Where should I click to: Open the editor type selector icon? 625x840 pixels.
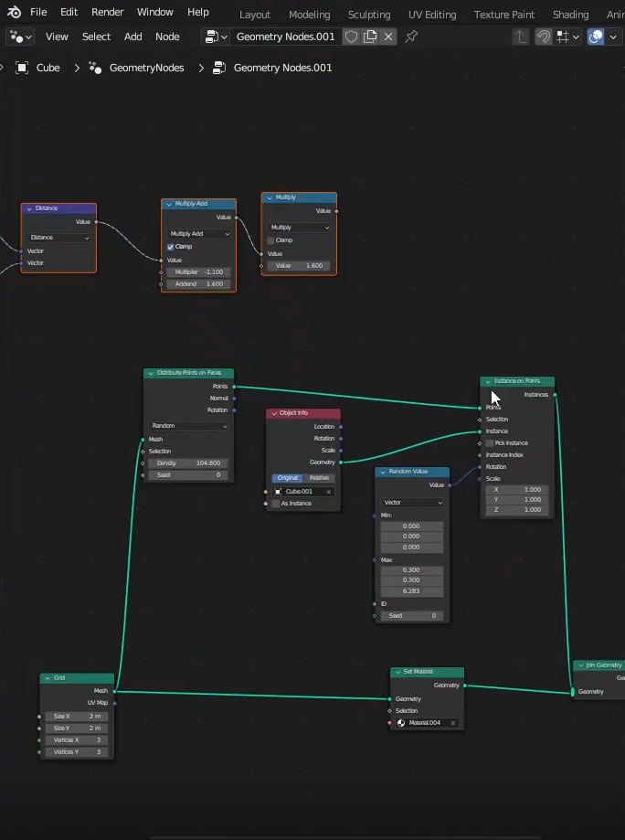pyautogui.click(x=20, y=37)
